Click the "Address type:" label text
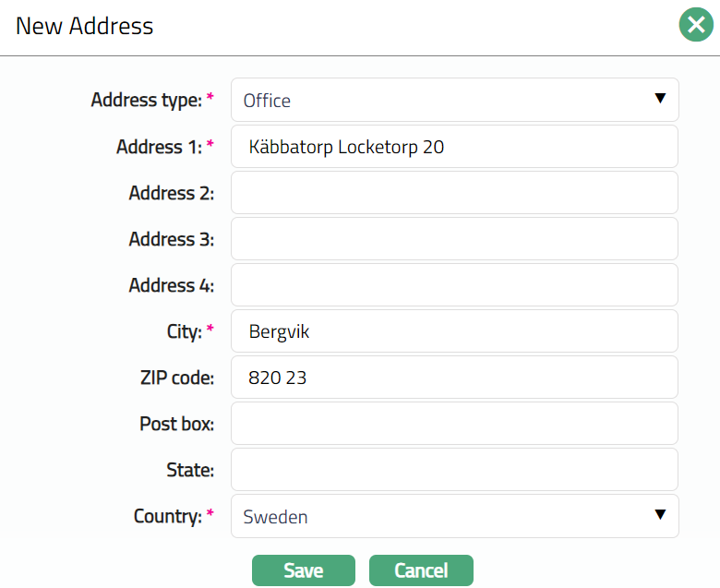The width and height of the screenshot is (720, 588). tap(146, 101)
